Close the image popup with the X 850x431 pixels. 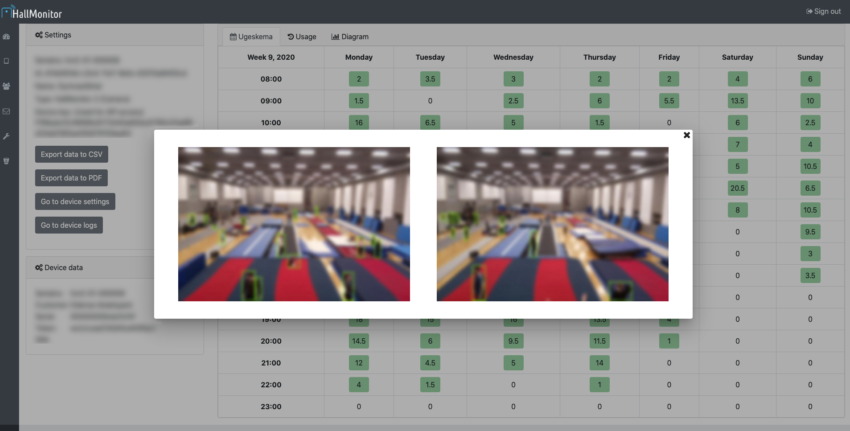[686, 134]
